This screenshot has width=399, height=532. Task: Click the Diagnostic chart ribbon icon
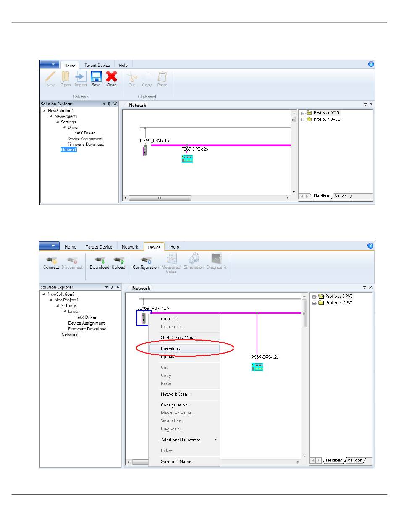216,259
